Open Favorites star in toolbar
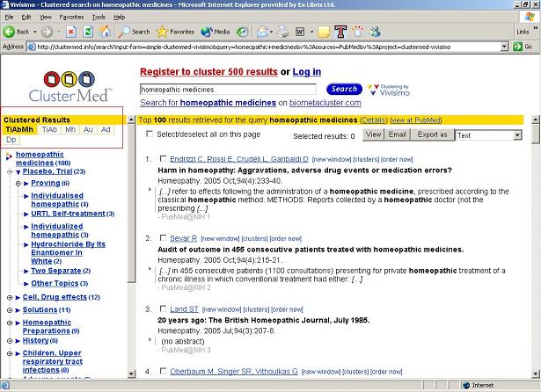The height and width of the screenshot is (392, 541). tap(175, 32)
